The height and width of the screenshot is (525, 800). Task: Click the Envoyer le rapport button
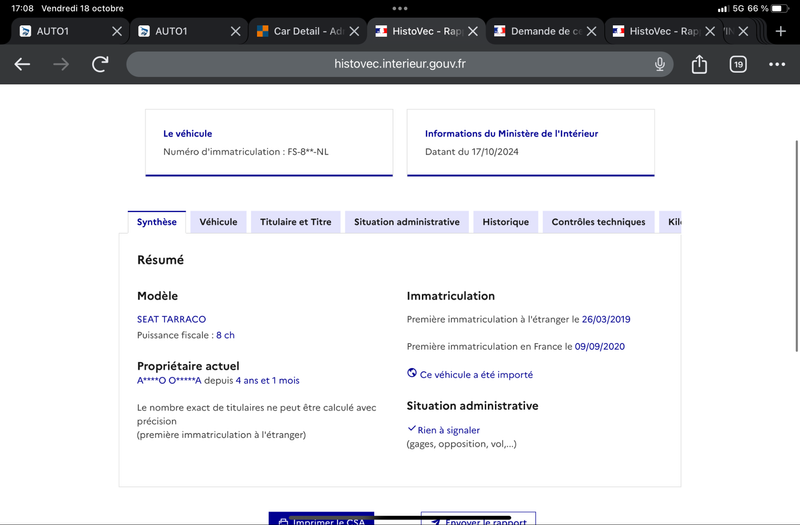click(478, 518)
